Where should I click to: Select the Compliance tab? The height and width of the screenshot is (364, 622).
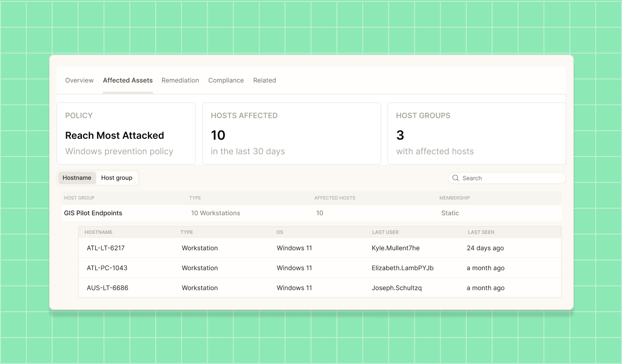[x=226, y=80]
